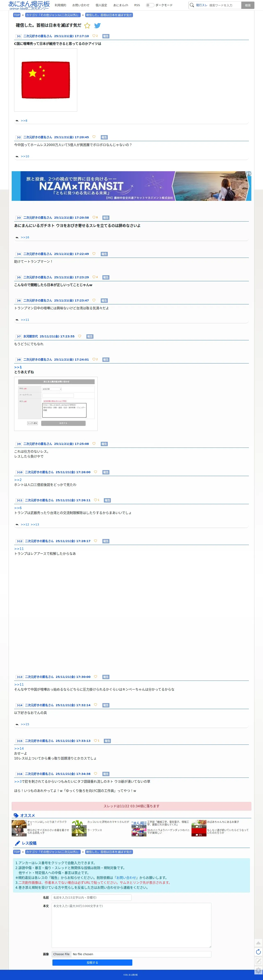Click the 名前 name input field
263x980 pixels.
(x=92, y=898)
